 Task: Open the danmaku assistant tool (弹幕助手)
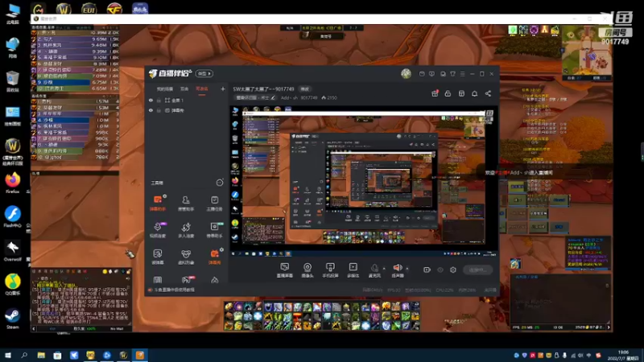coord(158,203)
